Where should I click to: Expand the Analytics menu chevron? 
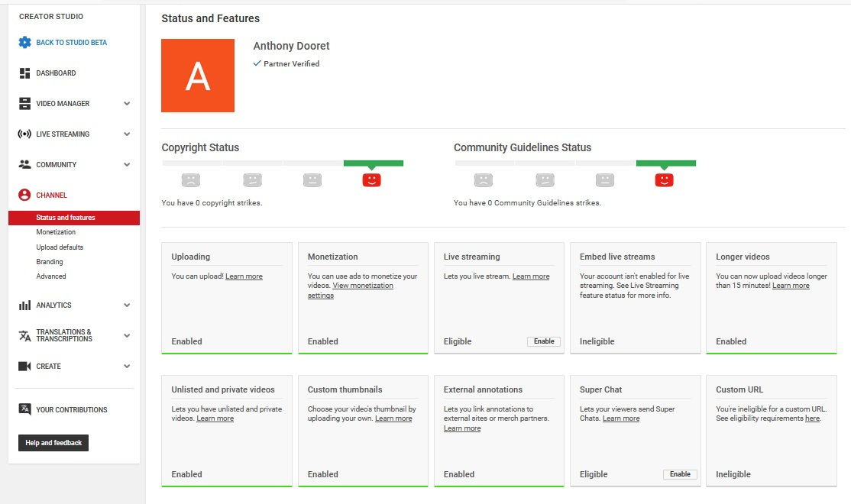[x=127, y=305]
